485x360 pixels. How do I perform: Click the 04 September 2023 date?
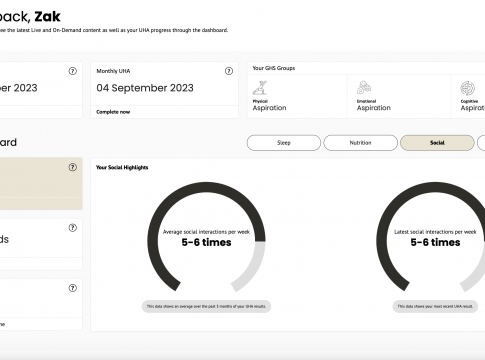click(x=145, y=88)
